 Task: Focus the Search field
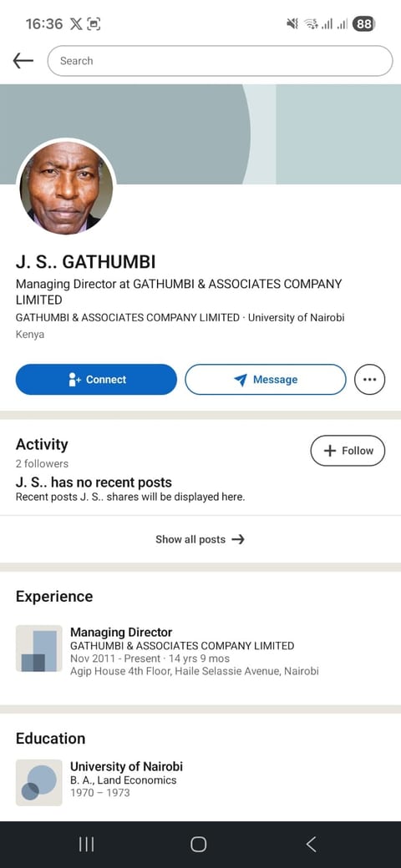point(220,61)
